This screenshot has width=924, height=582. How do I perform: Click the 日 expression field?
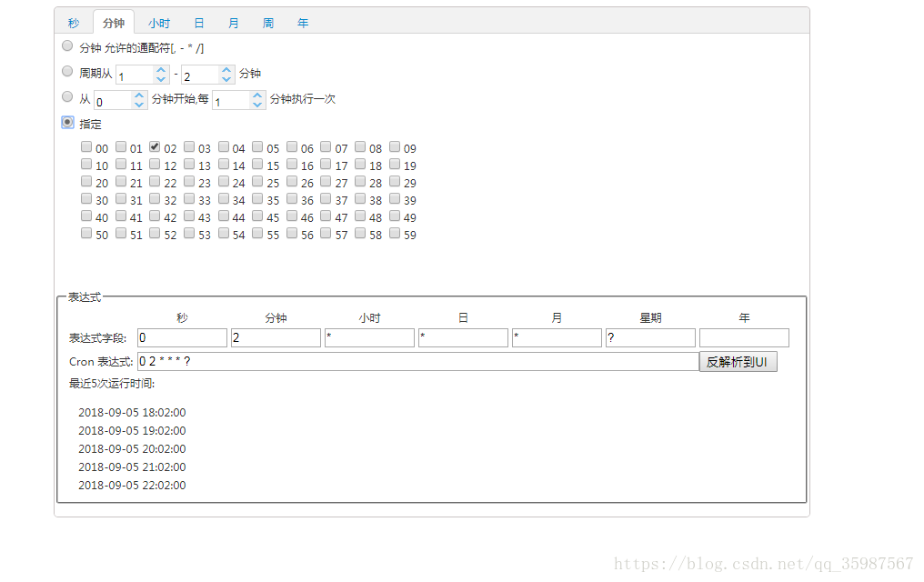point(463,337)
